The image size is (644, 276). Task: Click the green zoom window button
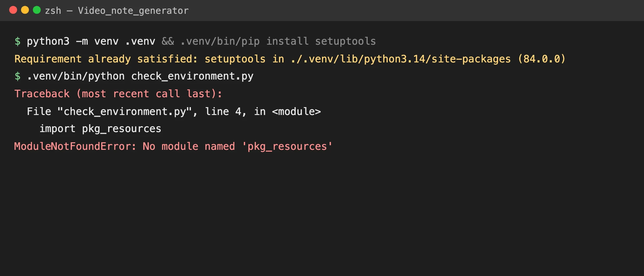37,10
